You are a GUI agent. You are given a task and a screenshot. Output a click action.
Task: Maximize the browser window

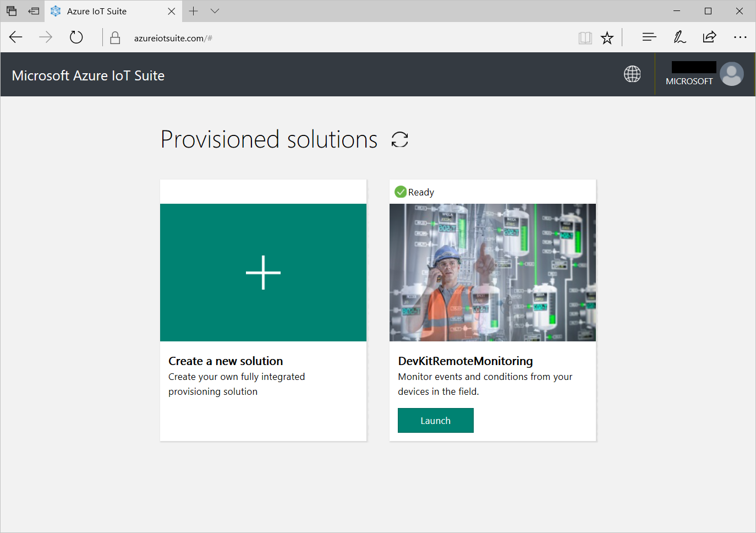[708, 11]
